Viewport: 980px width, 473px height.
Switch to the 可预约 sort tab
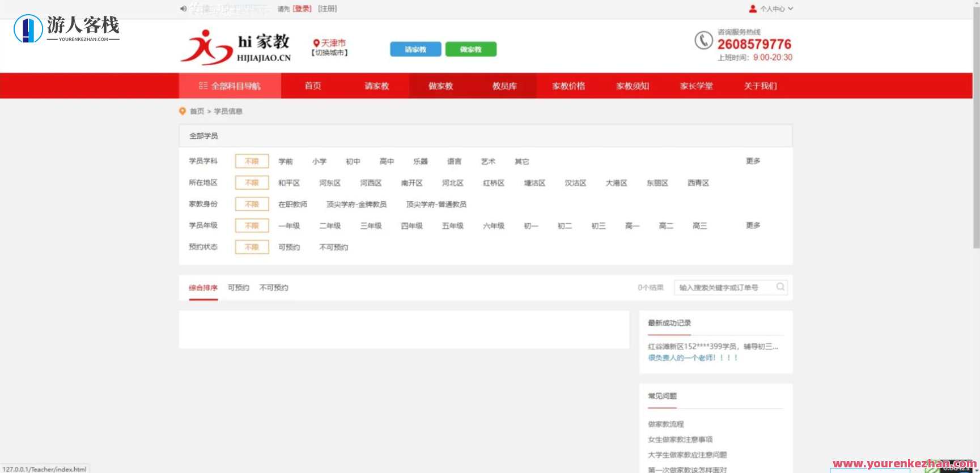coord(239,288)
